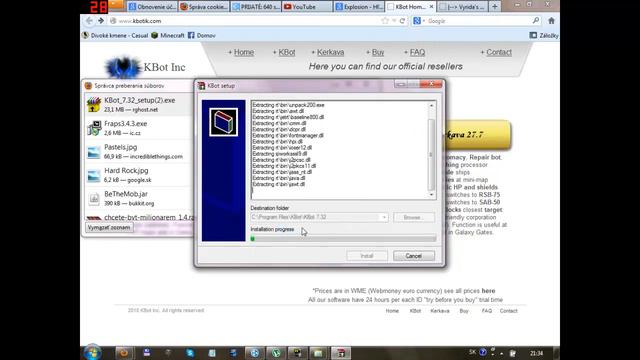This screenshot has width=640, height=360.
Task: Click the KBot setup title bar icon
Action: pyautogui.click(x=202, y=86)
